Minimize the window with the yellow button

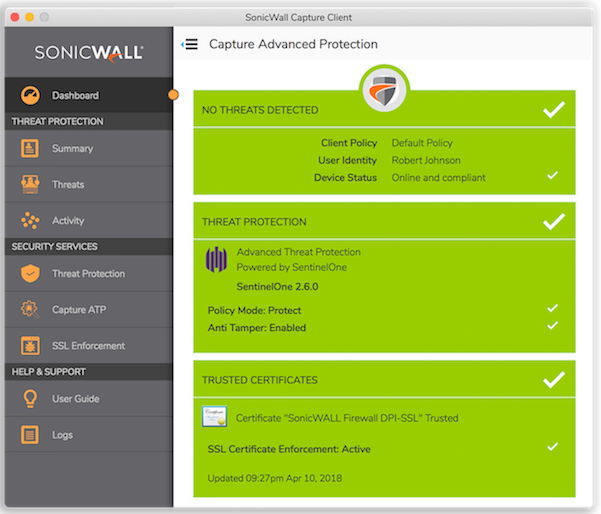30,17
